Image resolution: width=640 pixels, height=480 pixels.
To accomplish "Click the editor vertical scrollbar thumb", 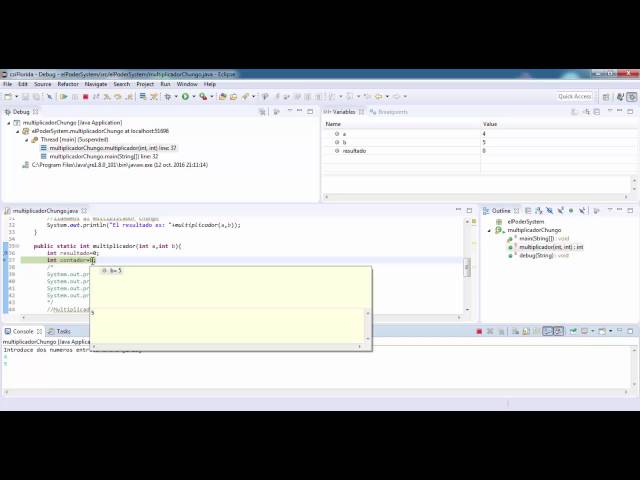I will (x=467, y=267).
